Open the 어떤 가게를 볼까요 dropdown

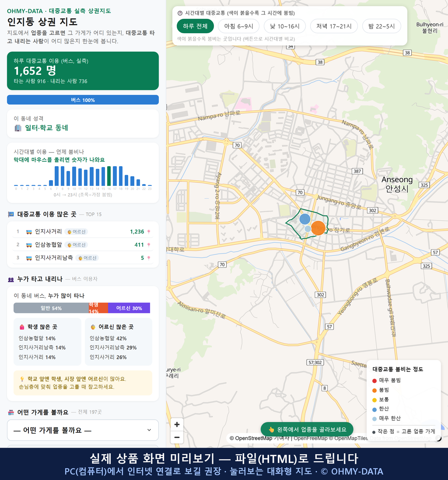[x=83, y=430]
